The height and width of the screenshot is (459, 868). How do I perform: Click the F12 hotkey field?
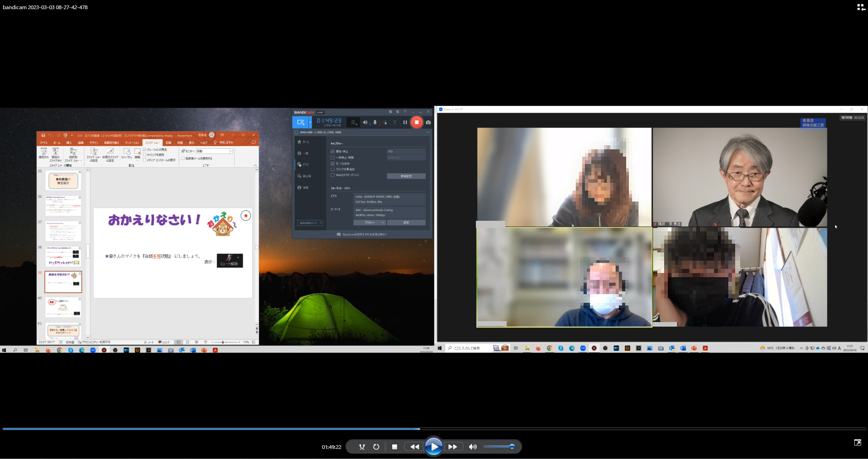click(x=406, y=151)
